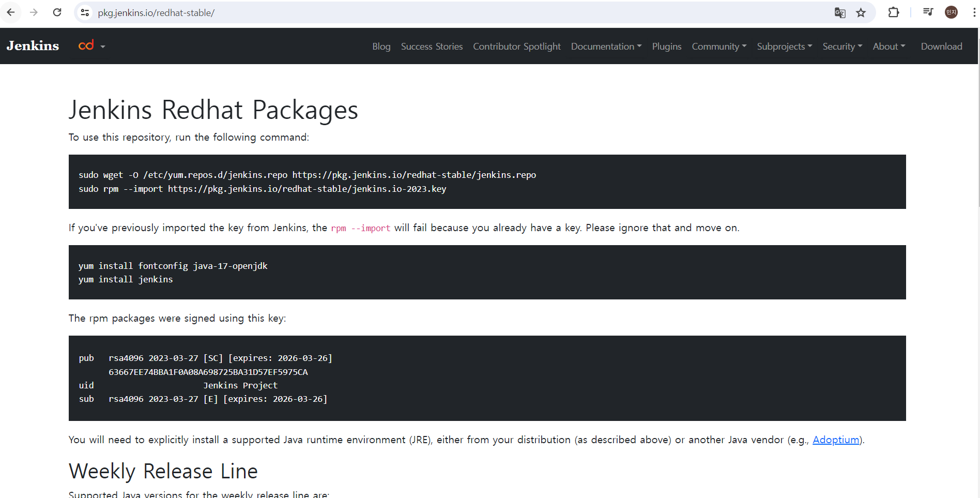Screen dimensions: 980x498
Task: Click the Jenkins logo home link
Action: pyautogui.click(x=33, y=46)
